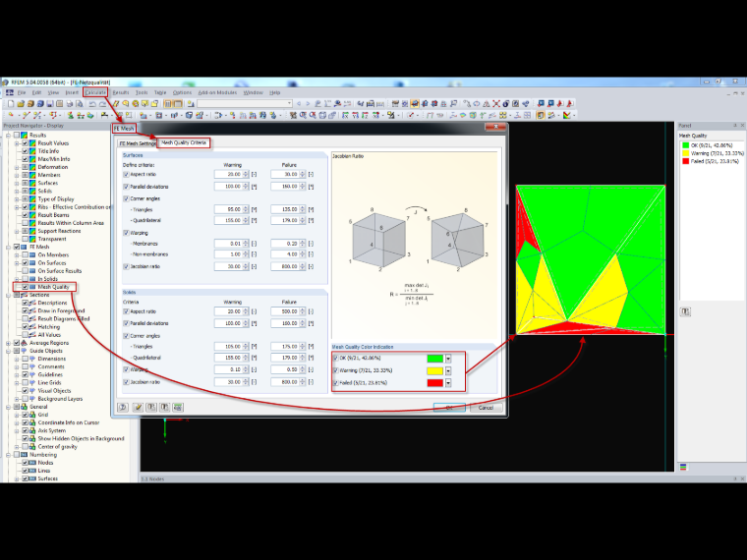
Task: Click the navigate previous arrow beside load case box
Action: pyautogui.click(x=299, y=103)
